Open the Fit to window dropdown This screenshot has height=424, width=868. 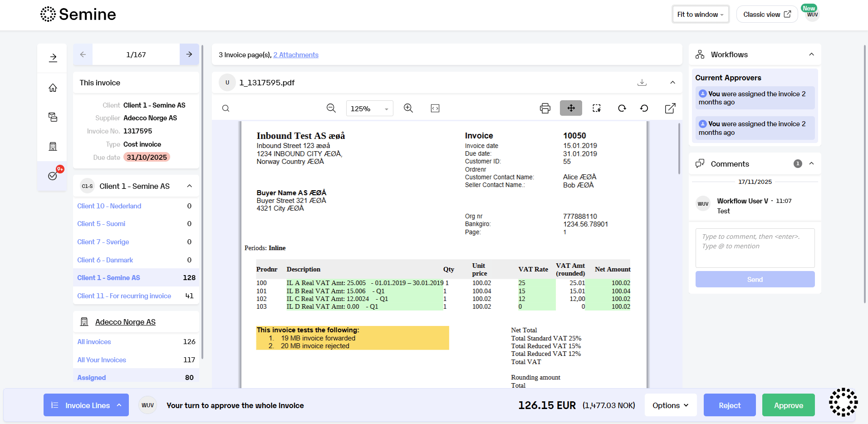[700, 14]
